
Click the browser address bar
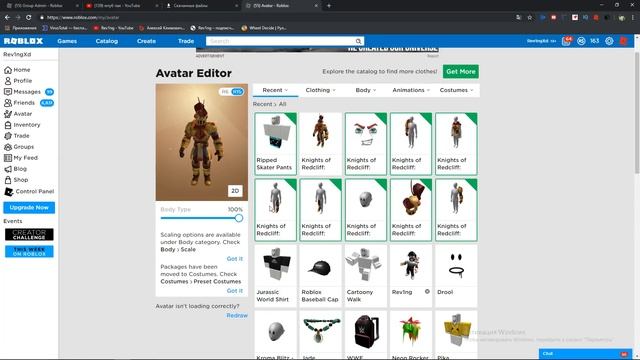278,18
